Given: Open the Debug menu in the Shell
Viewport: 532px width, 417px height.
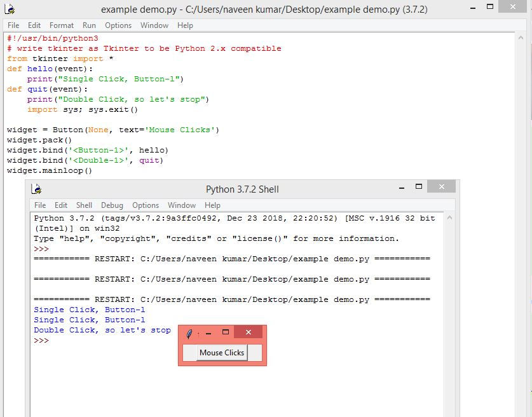Looking at the screenshot, I should click(112, 205).
